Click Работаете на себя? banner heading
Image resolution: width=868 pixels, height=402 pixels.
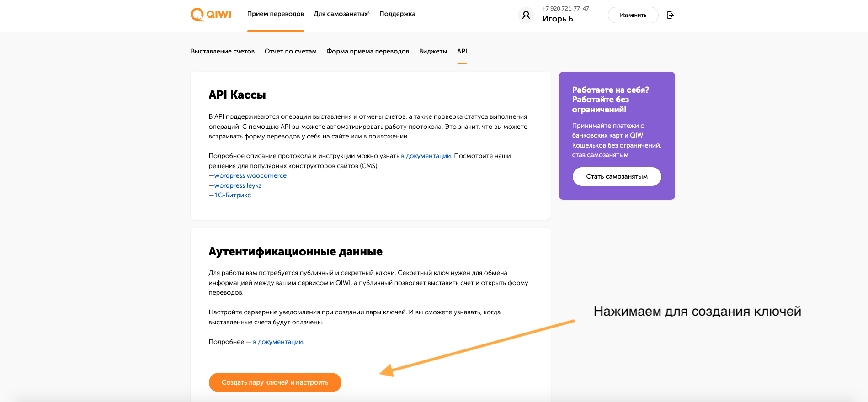611,100
